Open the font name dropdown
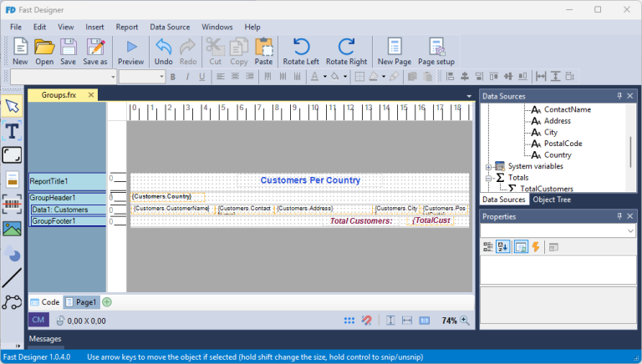Viewport: 642px width, 364px height. click(113, 77)
